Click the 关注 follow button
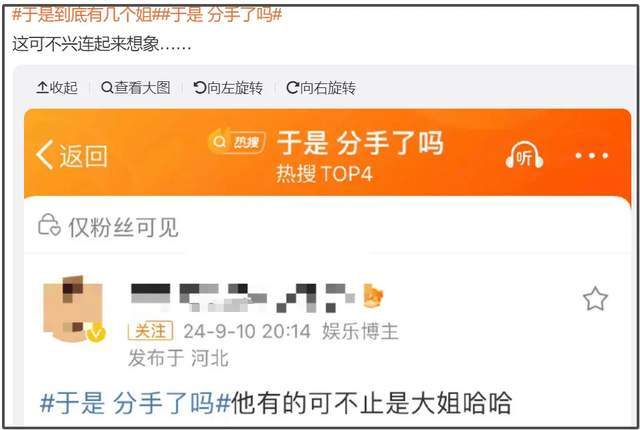 click(x=150, y=330)
